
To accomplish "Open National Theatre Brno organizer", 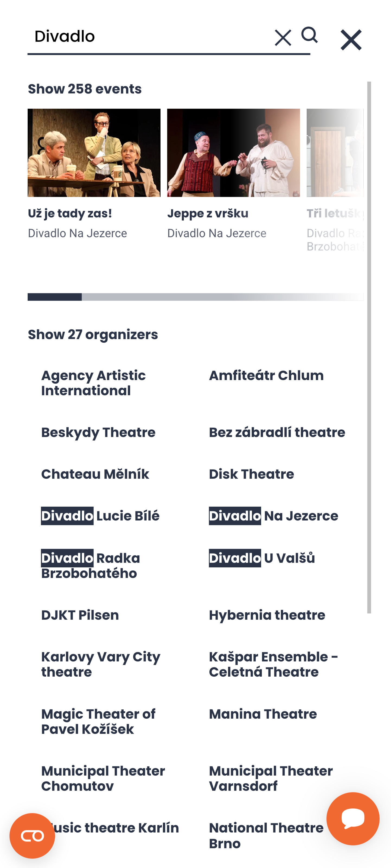I will (266, 835).
